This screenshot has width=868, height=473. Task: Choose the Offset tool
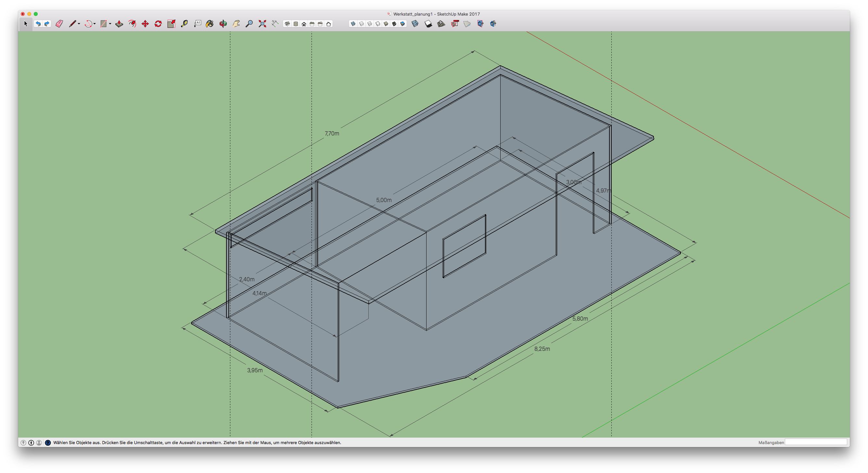132,24
